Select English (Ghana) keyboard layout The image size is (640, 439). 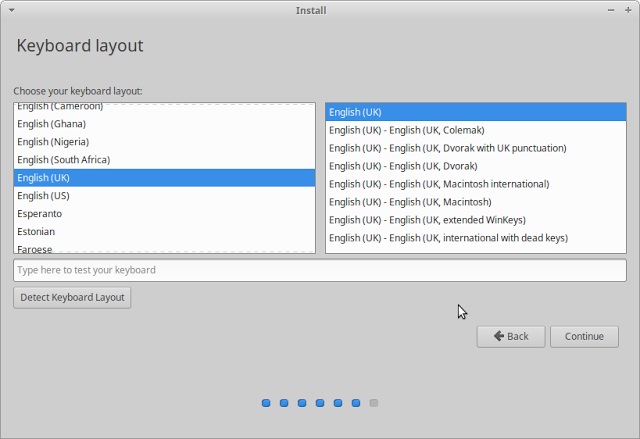click(x=51, y=124)
